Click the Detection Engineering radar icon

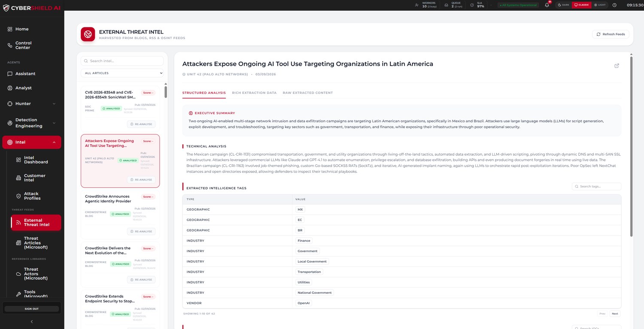10,123
